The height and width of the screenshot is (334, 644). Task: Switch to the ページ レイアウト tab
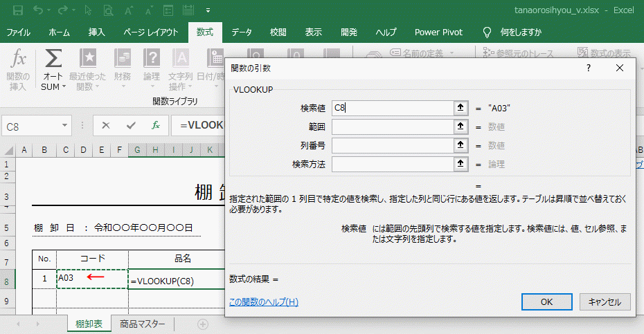point(151,33)
